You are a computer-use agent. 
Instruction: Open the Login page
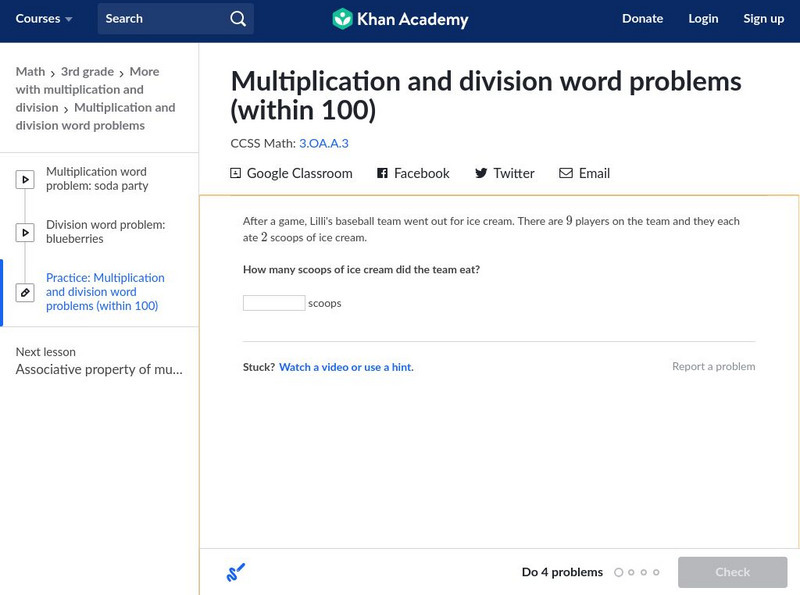703,19
